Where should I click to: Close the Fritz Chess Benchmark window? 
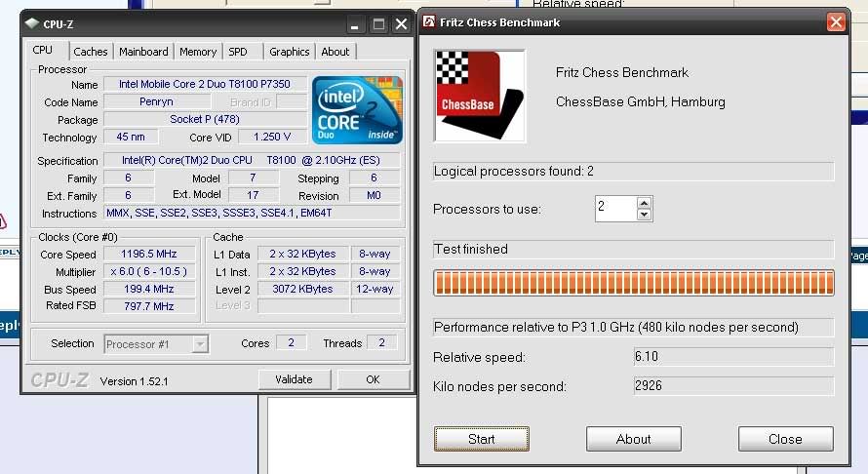(836, 22)
